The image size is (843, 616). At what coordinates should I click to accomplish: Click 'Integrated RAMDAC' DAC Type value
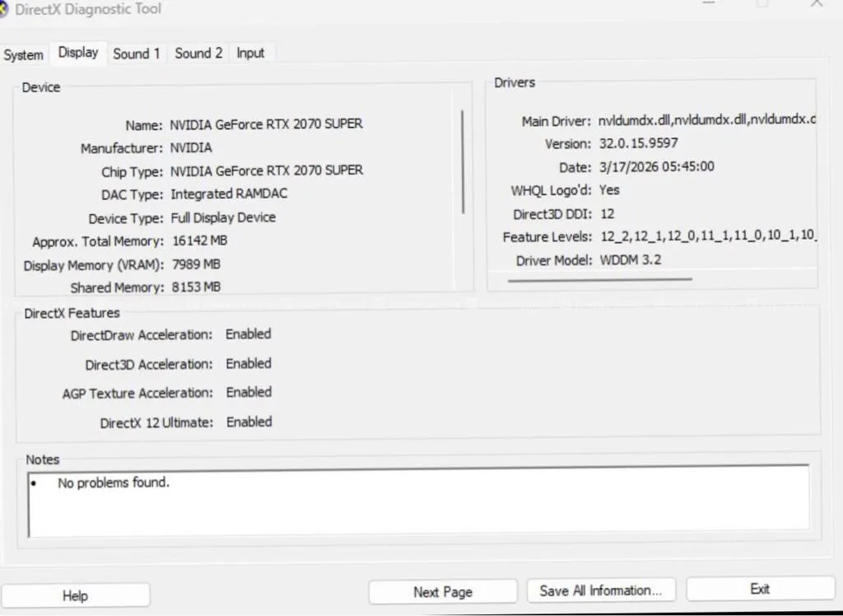(x=229, y=194)
